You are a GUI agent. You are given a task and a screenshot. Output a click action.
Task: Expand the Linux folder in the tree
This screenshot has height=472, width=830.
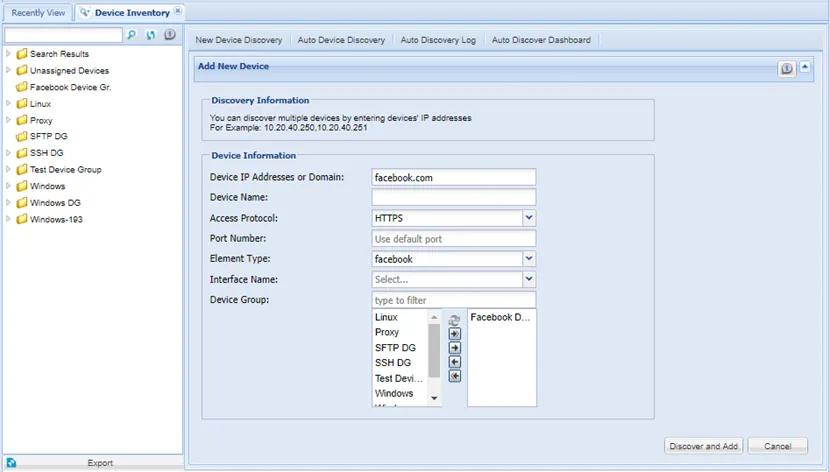(8, 103)
